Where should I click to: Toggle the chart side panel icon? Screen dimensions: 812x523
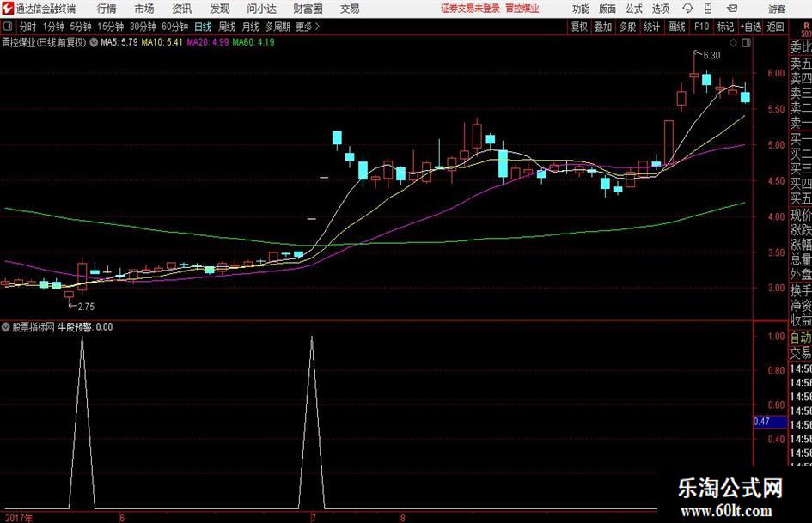[746, 43]
